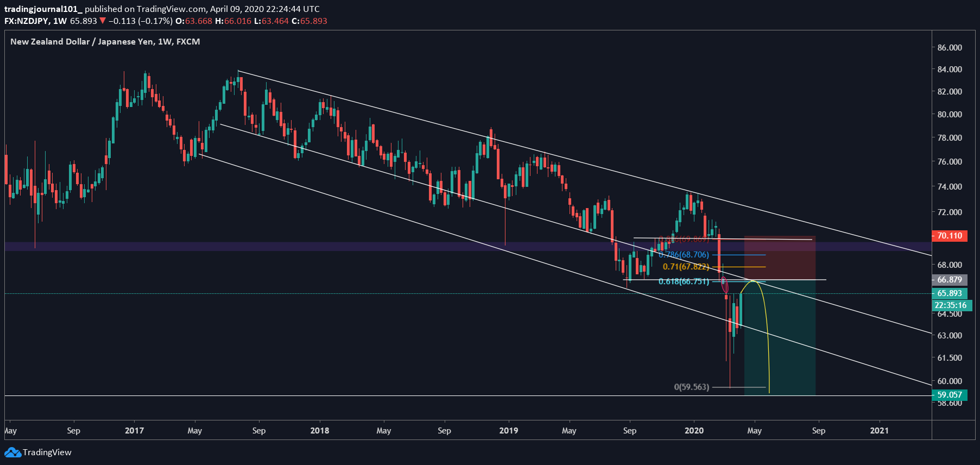Select the pink ellipse marker at 0.618 level
980x465 pixels.
[724, 285]
